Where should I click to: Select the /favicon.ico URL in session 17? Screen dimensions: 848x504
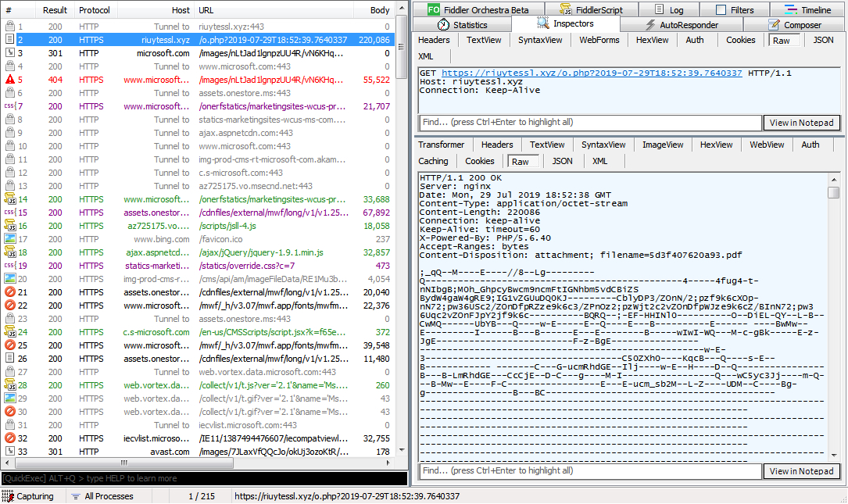[x=220, y=239]
